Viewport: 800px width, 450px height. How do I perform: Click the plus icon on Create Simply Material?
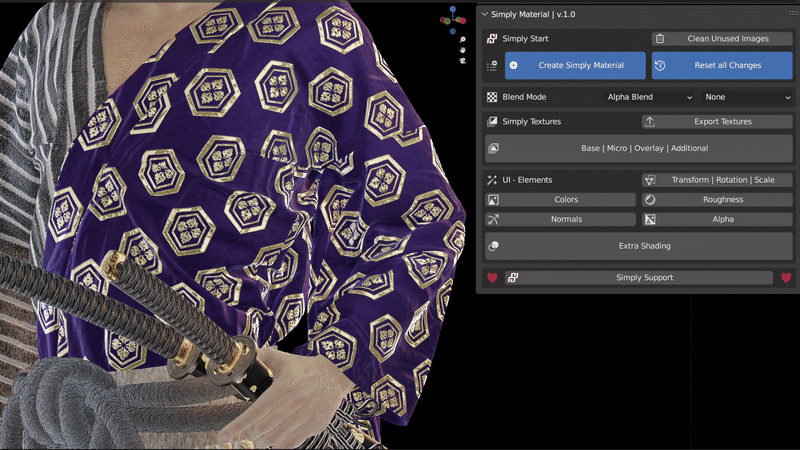513,65
